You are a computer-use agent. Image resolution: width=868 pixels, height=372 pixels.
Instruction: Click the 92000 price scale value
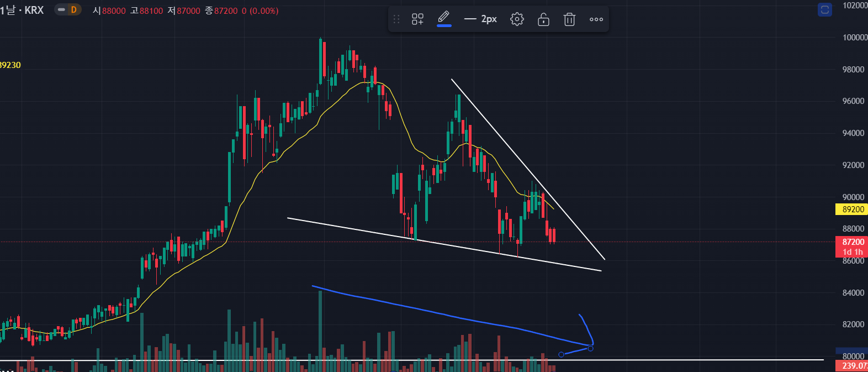pyautogui.click(x=854, y=165)
